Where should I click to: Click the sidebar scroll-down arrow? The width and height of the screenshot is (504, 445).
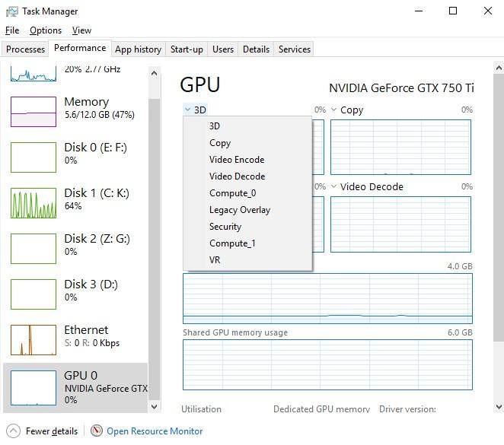point(155,407)
